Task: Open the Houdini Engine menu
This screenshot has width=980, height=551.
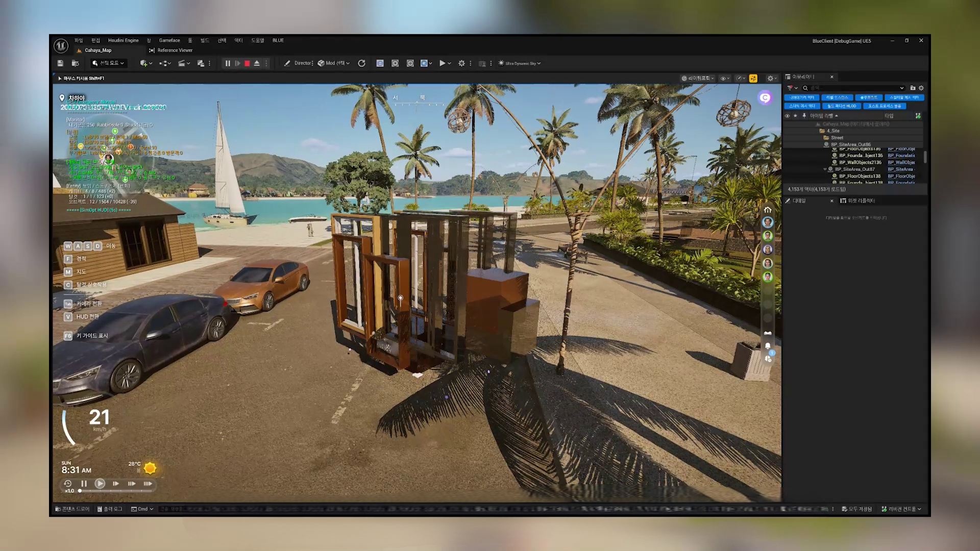Action: pos(124,40)
